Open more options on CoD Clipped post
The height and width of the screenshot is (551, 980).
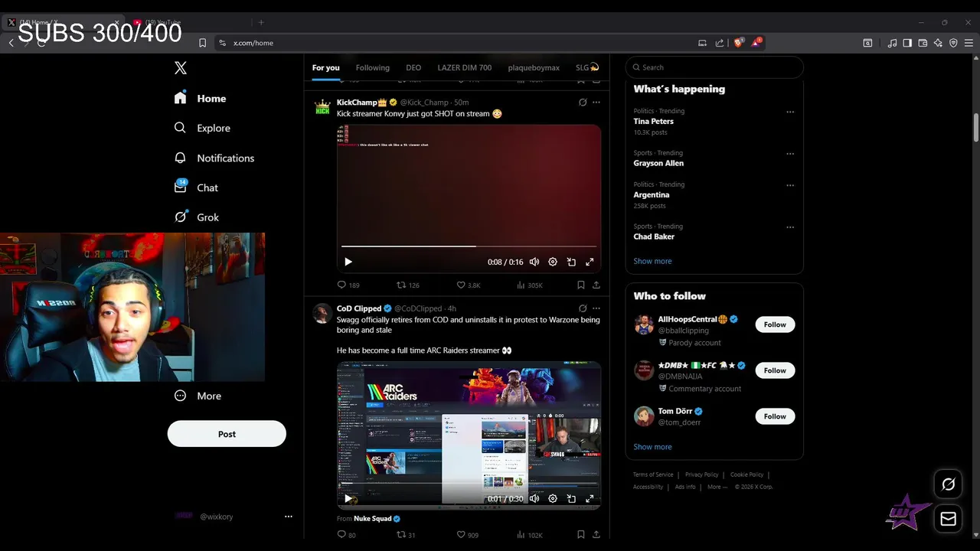[x=596, y=308]
